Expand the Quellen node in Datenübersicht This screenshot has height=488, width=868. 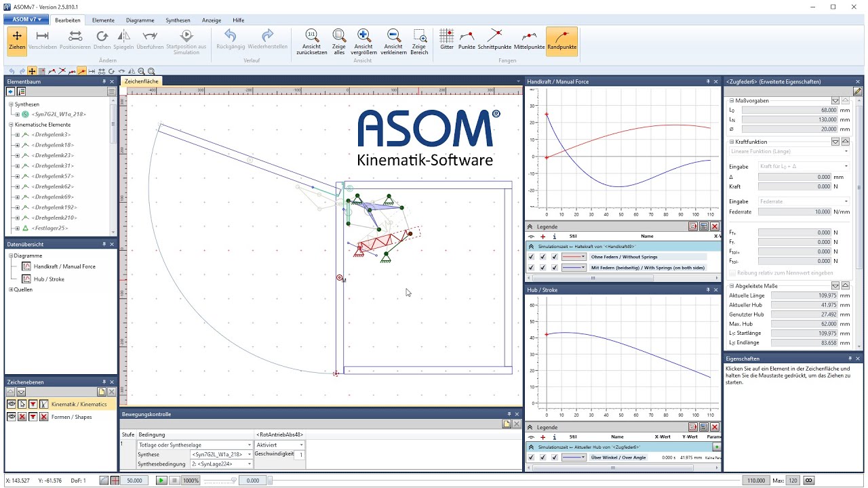[x=11, y=289]
